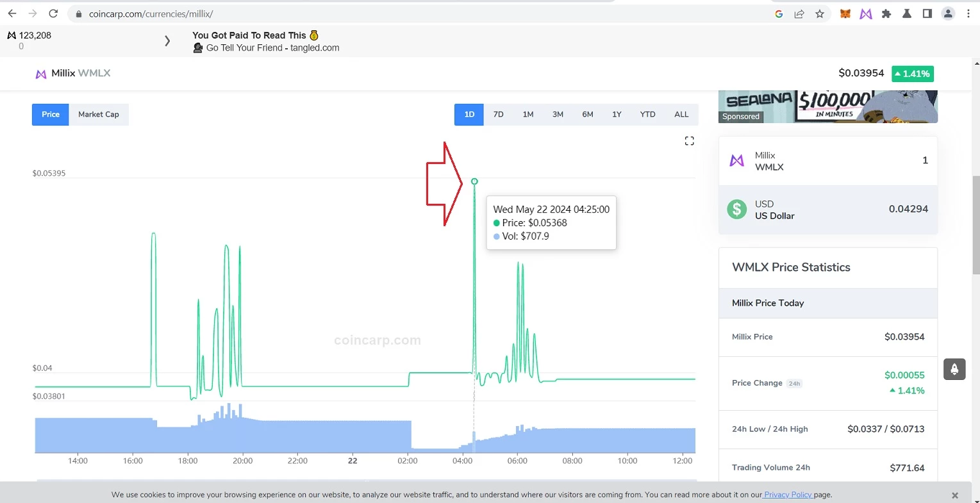Image resolution: width=980 pixels, height=503 pixels.
Task: Select the ALL time range
Action: [x=681, y=114]
